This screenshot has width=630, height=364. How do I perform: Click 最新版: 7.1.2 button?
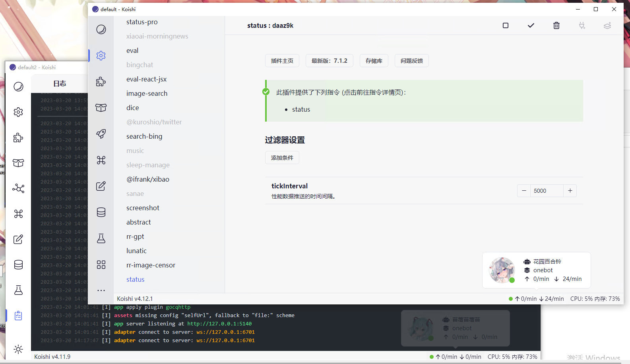pyautogui.click(x=330, y=61)
